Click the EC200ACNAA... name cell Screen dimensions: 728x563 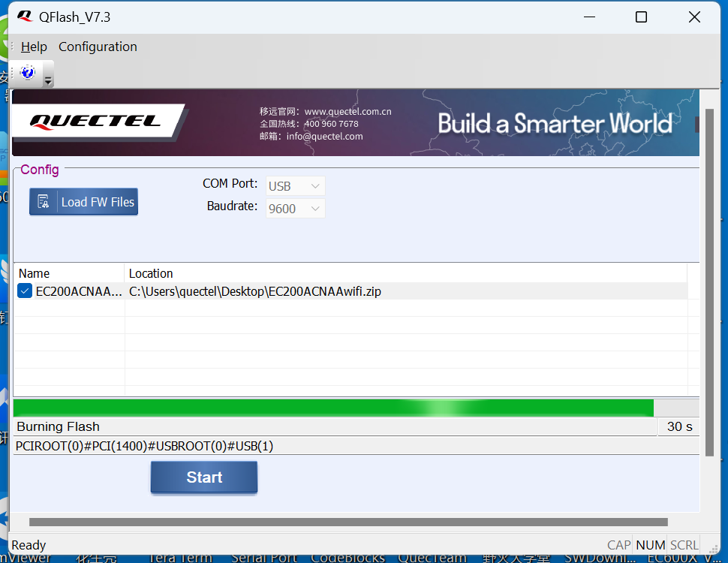79,291
